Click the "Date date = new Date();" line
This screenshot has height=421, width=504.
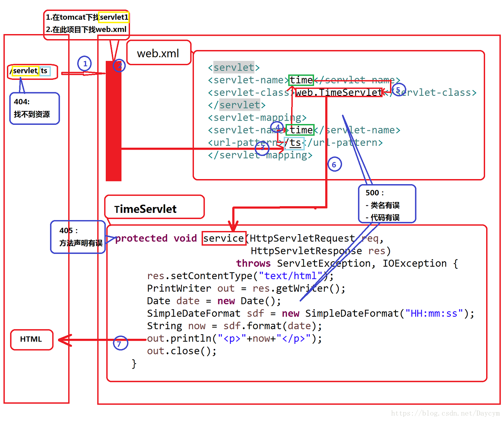click(214, 301)
